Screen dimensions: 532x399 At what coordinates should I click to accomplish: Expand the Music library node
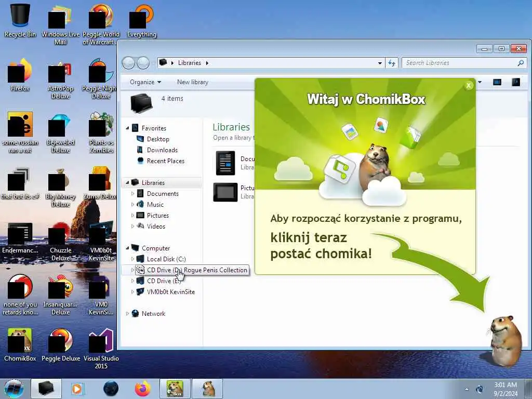132,204
